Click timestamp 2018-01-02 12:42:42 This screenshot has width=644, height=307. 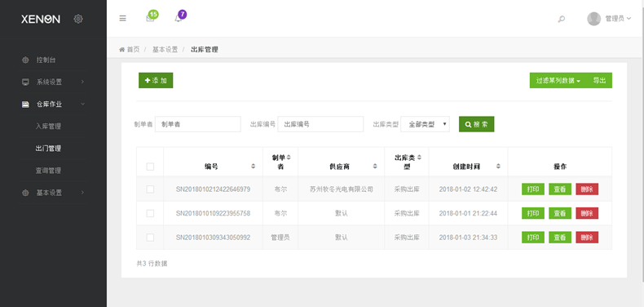(x=468, y=189)
